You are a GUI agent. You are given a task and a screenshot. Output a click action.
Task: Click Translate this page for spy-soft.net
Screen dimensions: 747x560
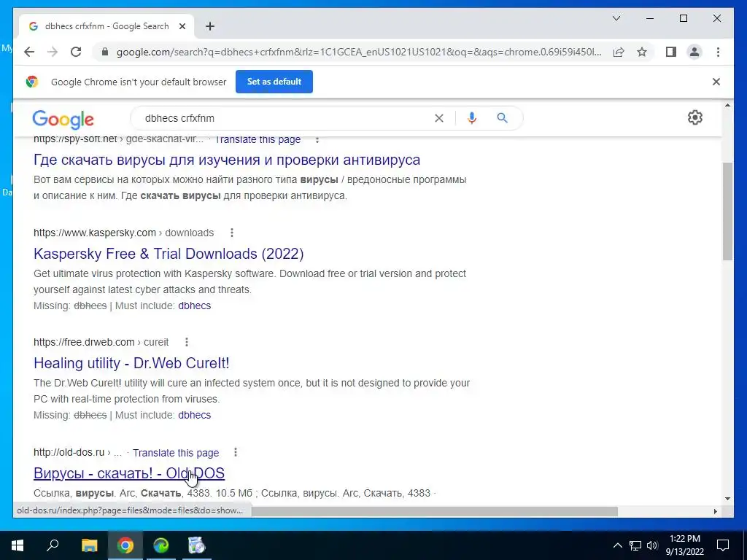258,139
